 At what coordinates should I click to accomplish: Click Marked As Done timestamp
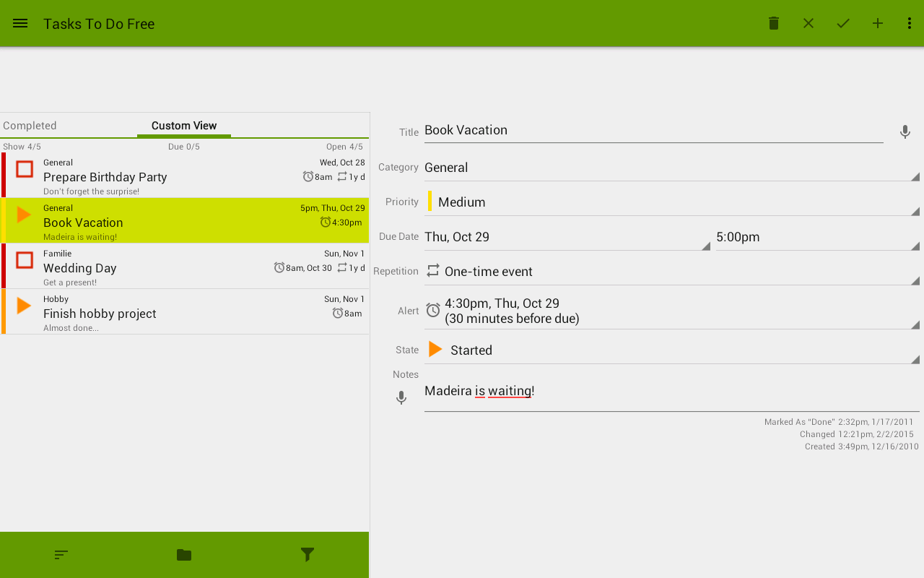click(x=839, y=422)
